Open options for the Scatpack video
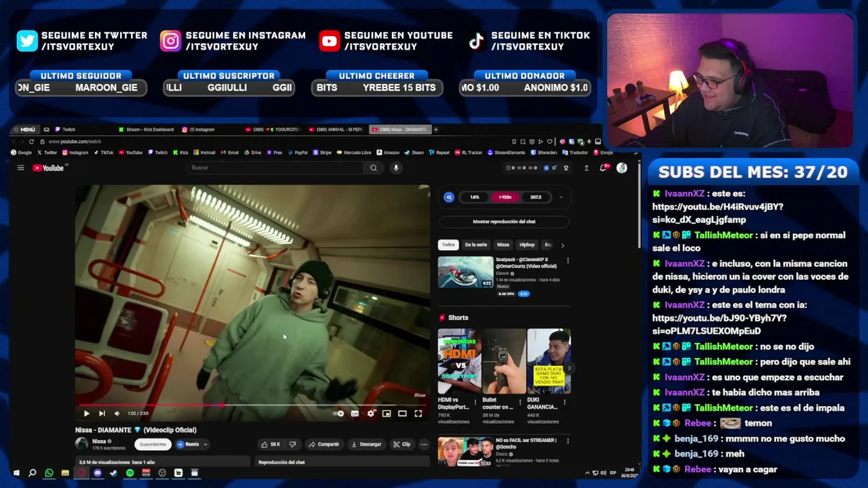The image size is (868, 488). (568, 260)
